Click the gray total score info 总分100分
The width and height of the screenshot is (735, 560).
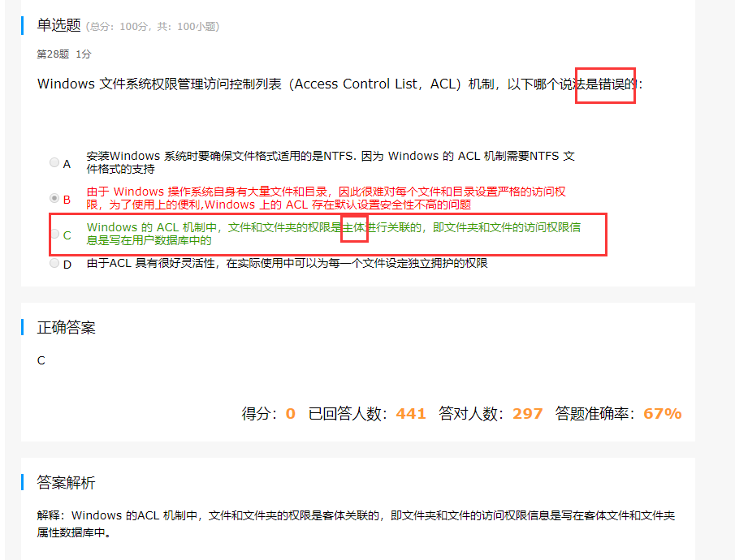pos(153,27)
